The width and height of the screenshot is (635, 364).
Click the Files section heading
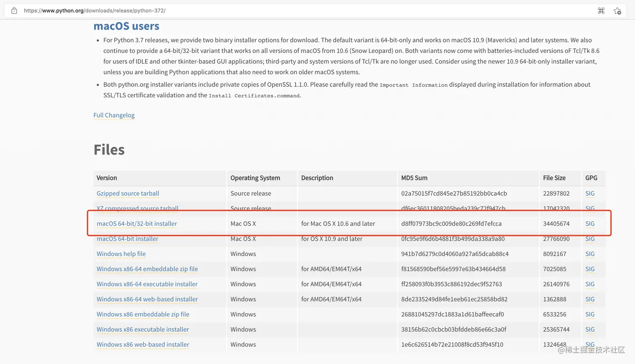(109, 150)
